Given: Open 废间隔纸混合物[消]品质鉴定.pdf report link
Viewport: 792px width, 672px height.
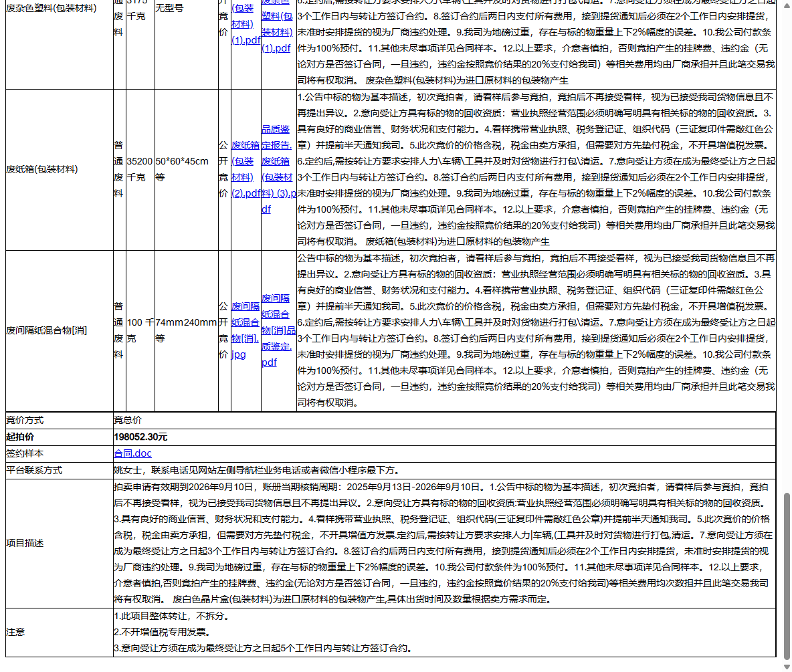Looking at the screenshot, I should pos(278,330).
